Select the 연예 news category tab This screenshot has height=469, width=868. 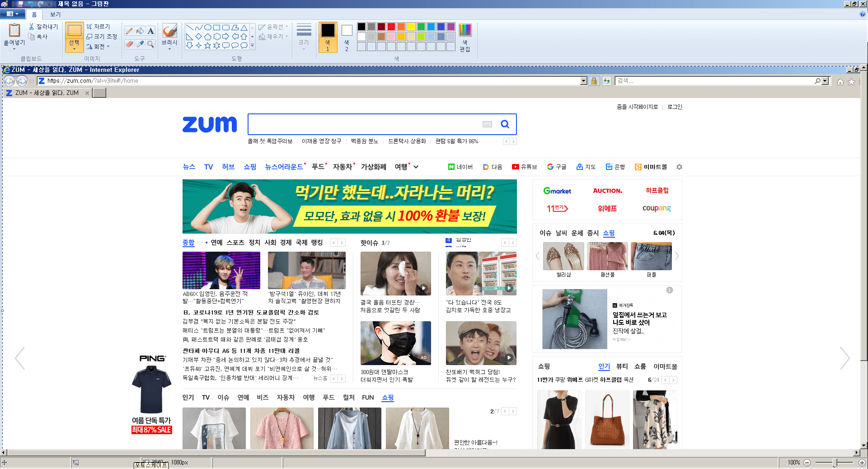click(217, 243)
